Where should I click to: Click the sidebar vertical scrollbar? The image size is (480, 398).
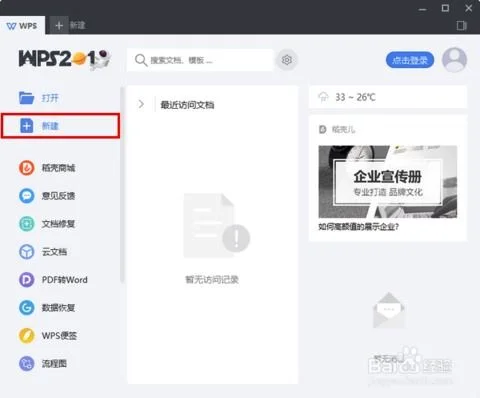pos(122,185)
